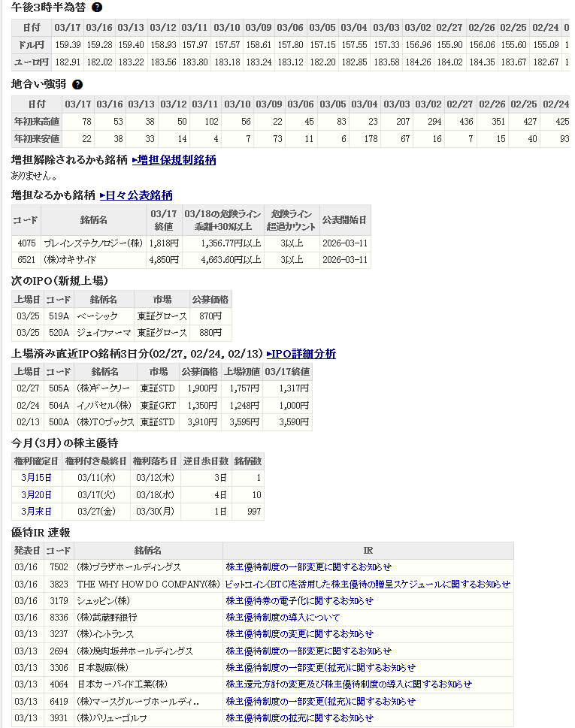Open the IR notice for プラザホールディングス

tap(308, 567)
